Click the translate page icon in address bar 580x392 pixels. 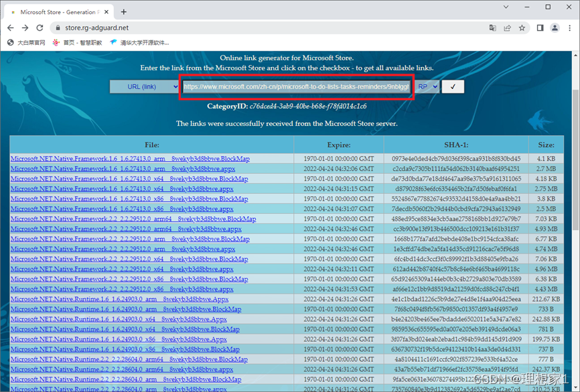click(x=493, y=27)
